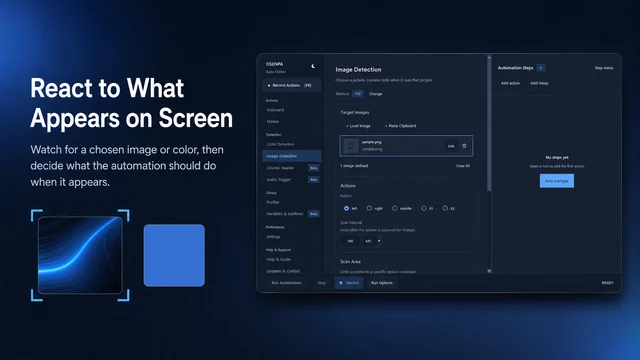Click the Stop button
Screen dimensions: 640x360
[322, 283]
